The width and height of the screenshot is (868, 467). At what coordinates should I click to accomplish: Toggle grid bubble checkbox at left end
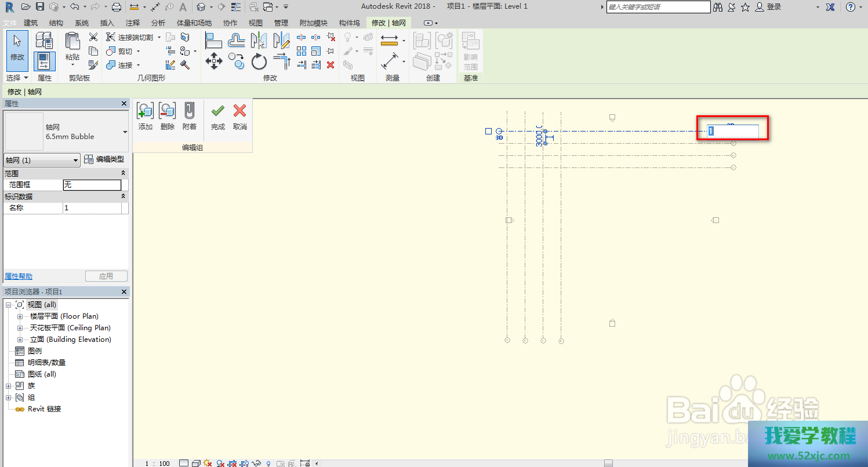click(488, 132)
